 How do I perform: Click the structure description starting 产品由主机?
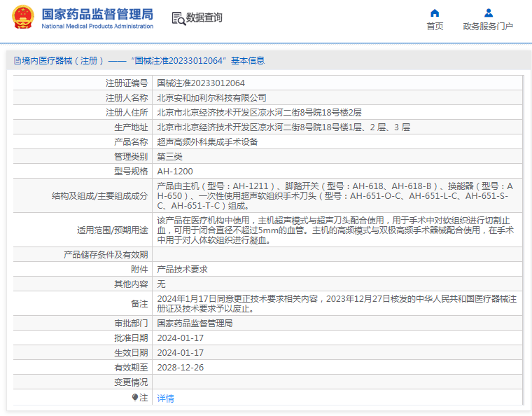335,196
